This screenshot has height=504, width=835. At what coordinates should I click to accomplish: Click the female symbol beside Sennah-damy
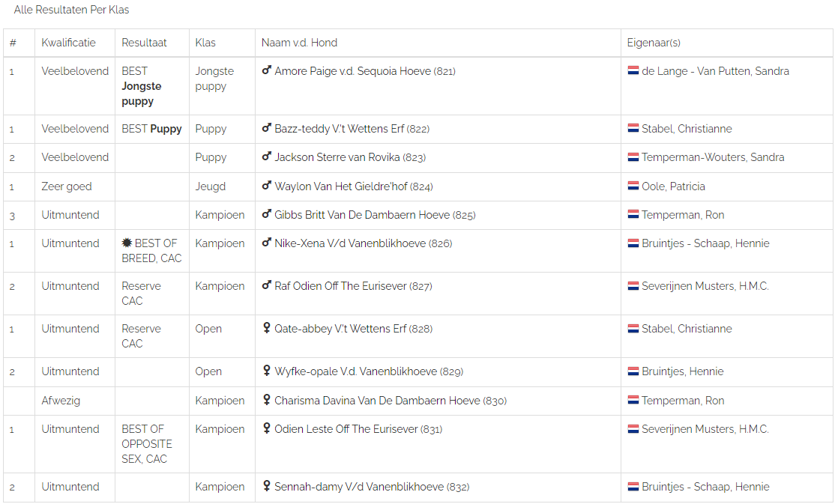266,487
